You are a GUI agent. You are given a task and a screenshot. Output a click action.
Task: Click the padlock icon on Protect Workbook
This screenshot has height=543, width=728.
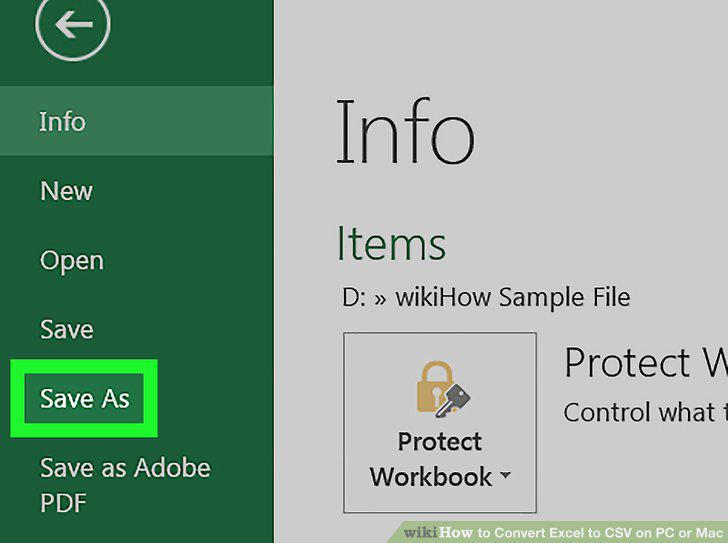[435, 387]
